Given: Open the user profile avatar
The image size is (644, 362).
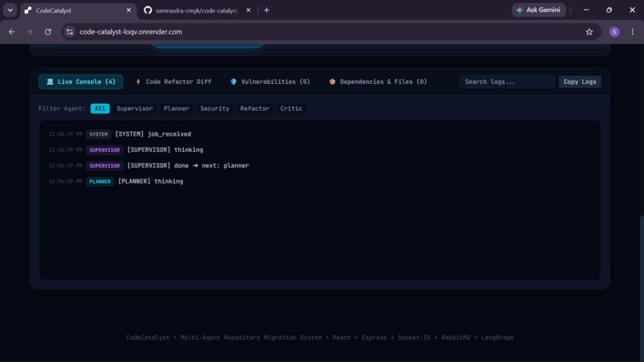Looking at the screenshot, I should pyautogui.click(x=614, y=32).
